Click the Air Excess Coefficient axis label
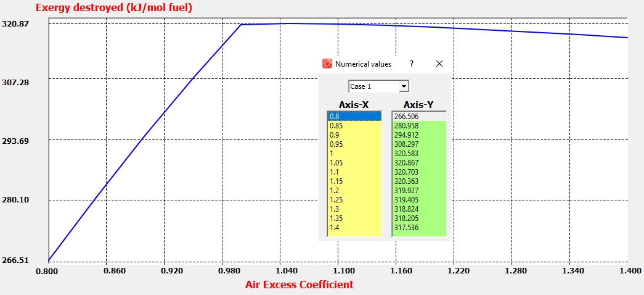Screen dimensions: 644x295 pyautogui.click(x=300, y=285)
